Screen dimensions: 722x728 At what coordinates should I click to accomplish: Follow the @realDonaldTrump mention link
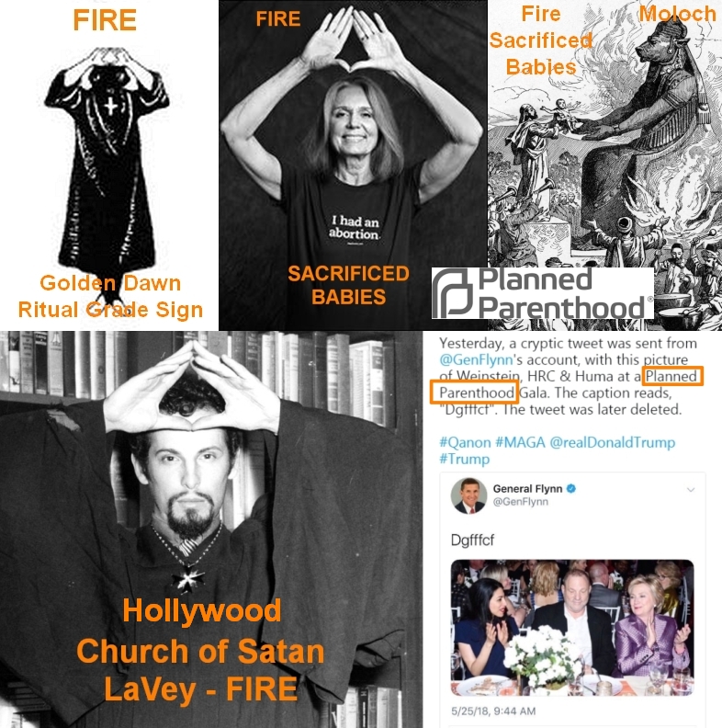(x=612, y=442)
